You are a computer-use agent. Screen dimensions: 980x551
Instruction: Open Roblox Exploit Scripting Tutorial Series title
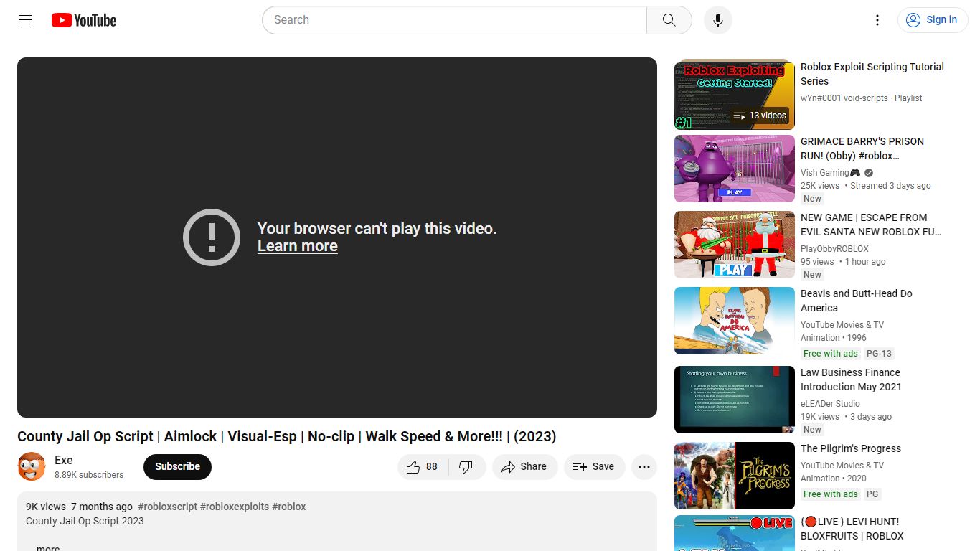click(x=872, y=74)
